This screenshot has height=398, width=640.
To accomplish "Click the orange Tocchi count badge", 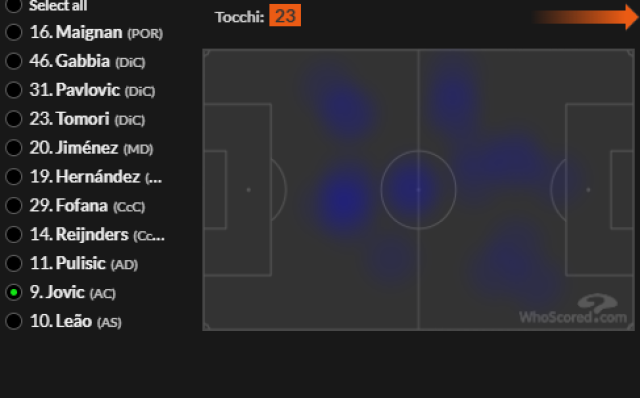I will tap(285, 16).
